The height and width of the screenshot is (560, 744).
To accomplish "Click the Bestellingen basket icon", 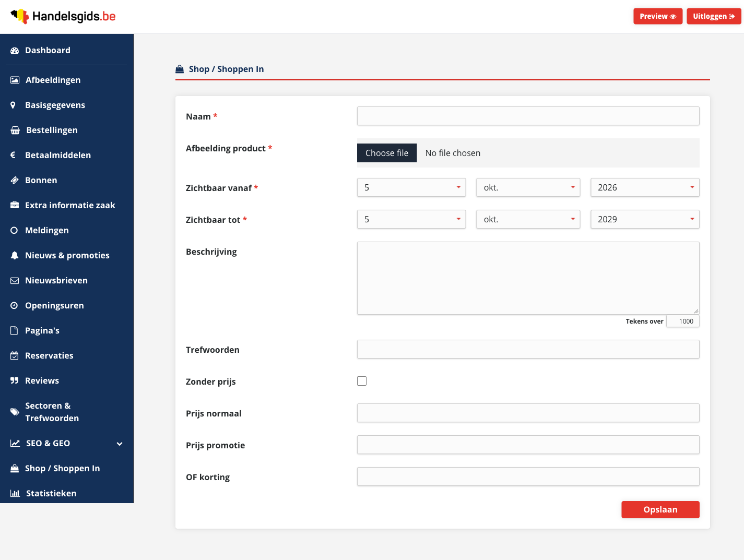I will (x=15, y=130).
